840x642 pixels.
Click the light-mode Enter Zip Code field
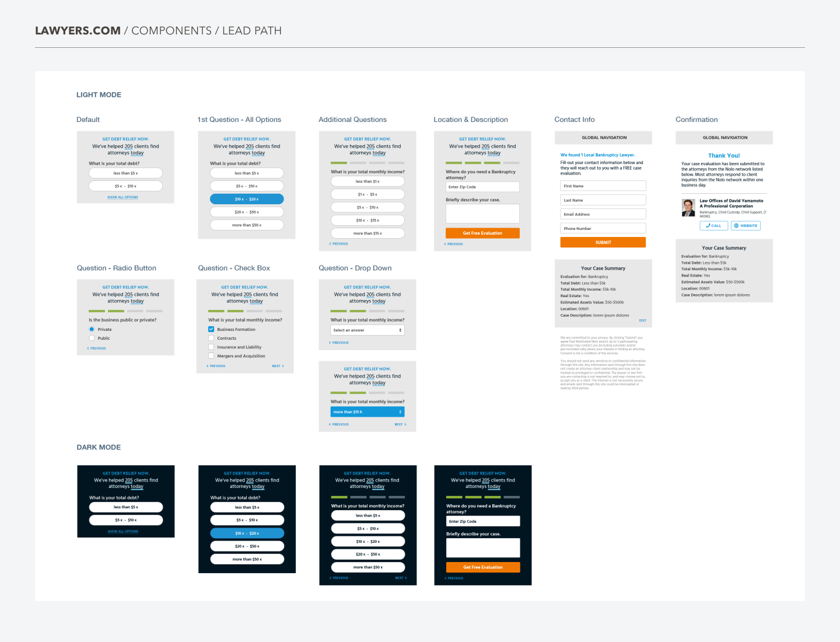point(482,187)
